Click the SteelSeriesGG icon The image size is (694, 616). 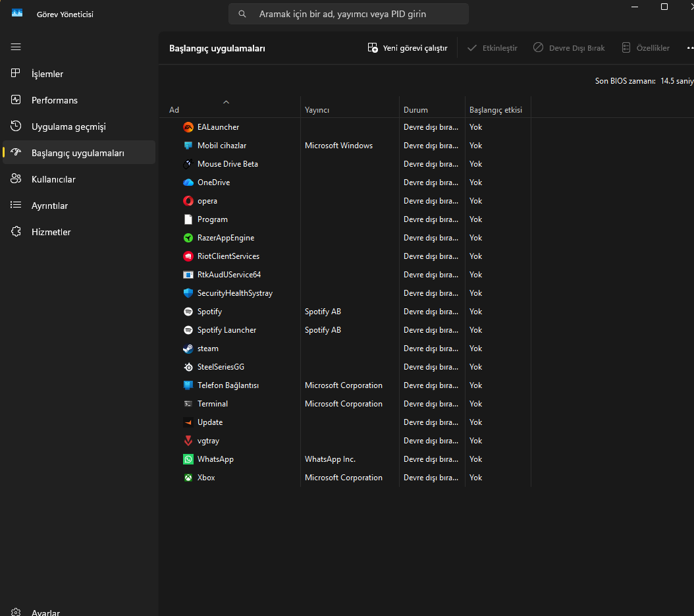click(188, 367)
